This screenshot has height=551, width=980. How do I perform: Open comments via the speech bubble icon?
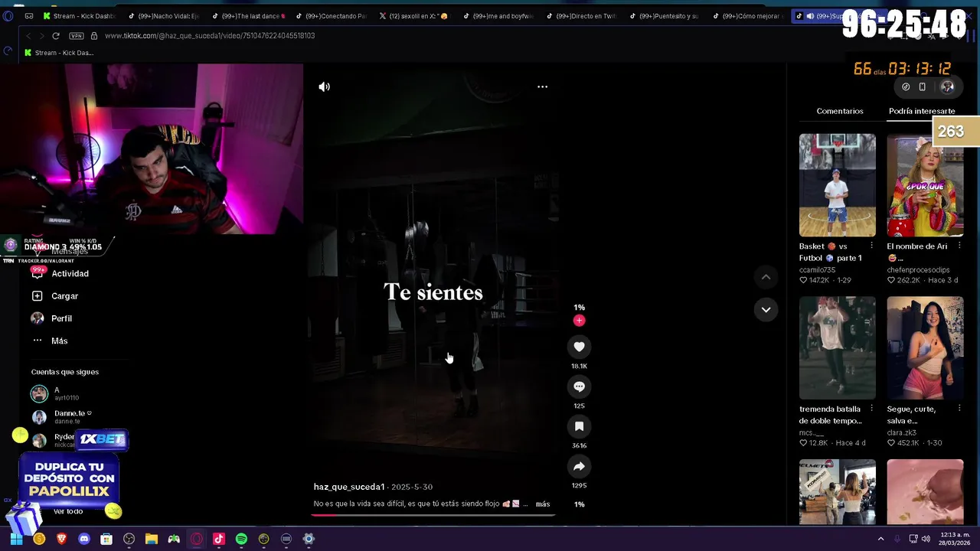579,386
